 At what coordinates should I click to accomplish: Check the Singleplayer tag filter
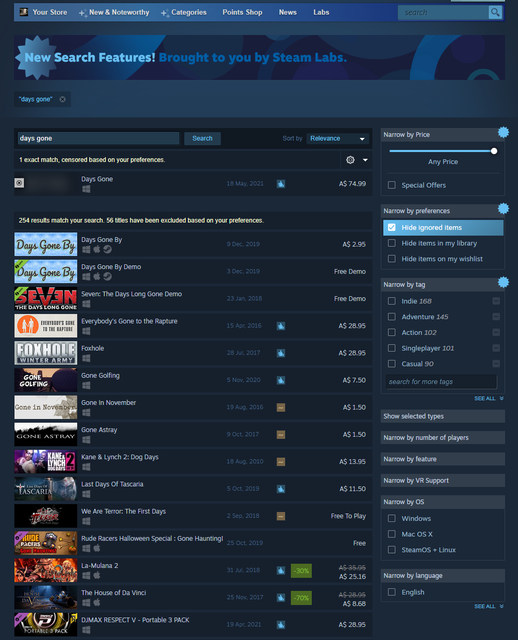click(x=392, y=348)
